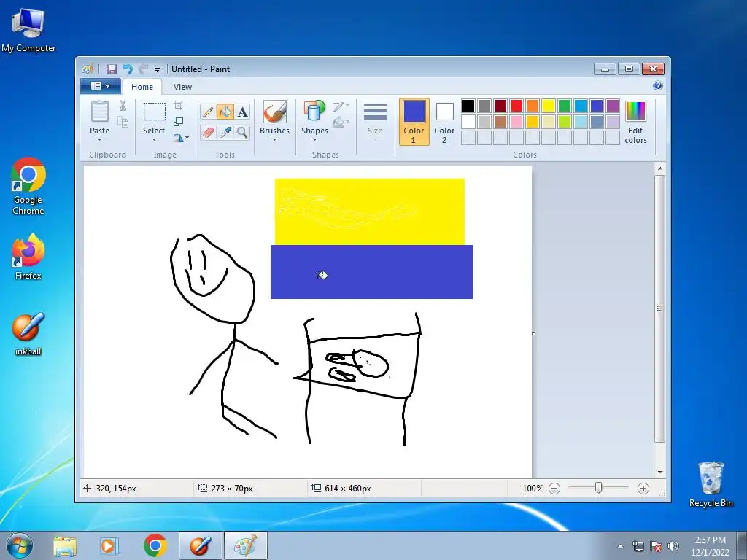This screenshot has height=560, width=747.
Task: Open Recycle Bin on desktop
Action: [x=711, y=484]
